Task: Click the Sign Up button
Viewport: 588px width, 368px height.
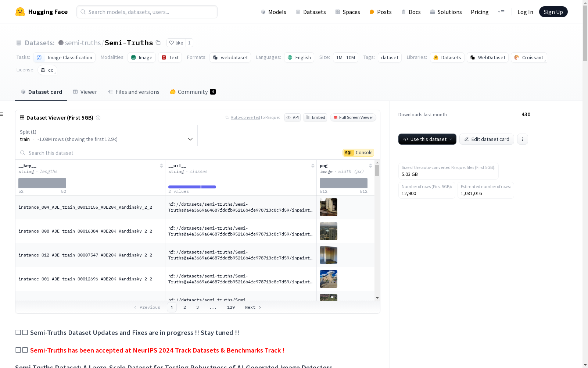Action: tap(553, 12)
